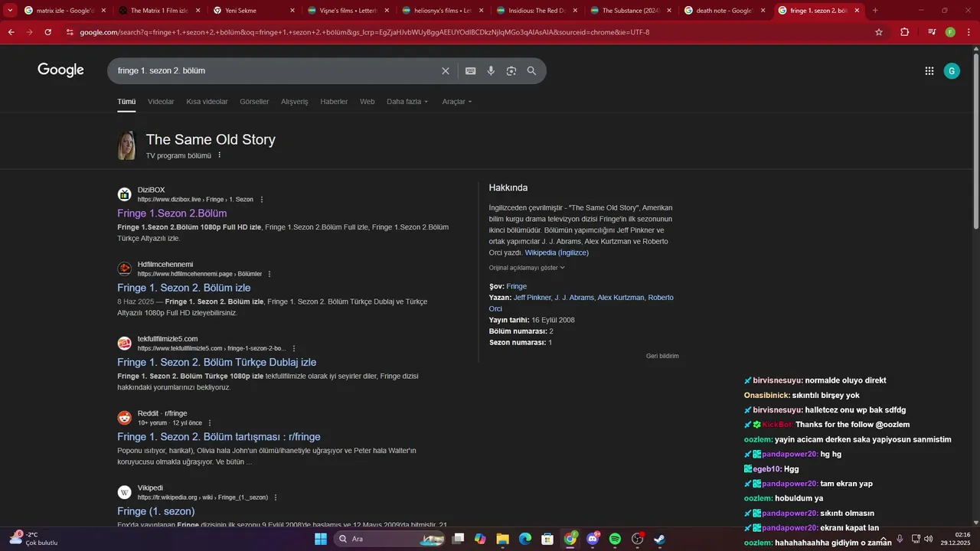Switch to 'The Substance (2024)' browser tab

[630, 11]
